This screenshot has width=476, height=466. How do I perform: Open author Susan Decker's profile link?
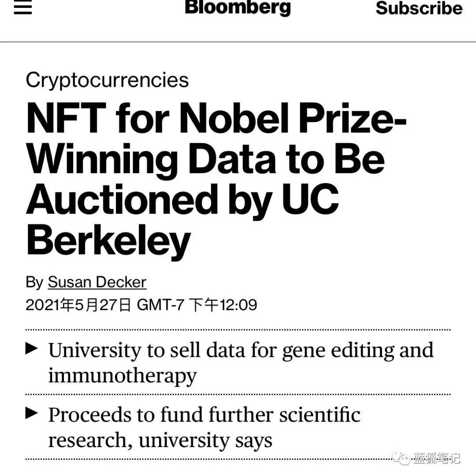point(97,282)
